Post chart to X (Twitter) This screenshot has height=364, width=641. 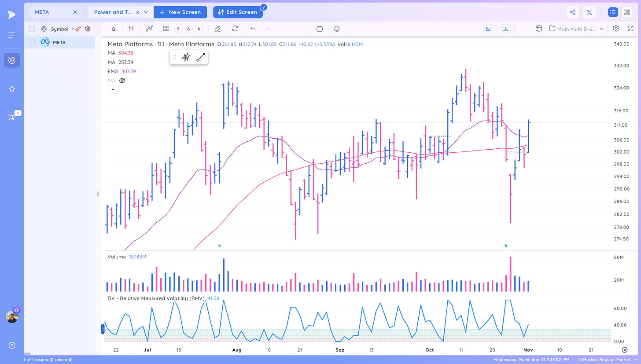tap(589, 12)
